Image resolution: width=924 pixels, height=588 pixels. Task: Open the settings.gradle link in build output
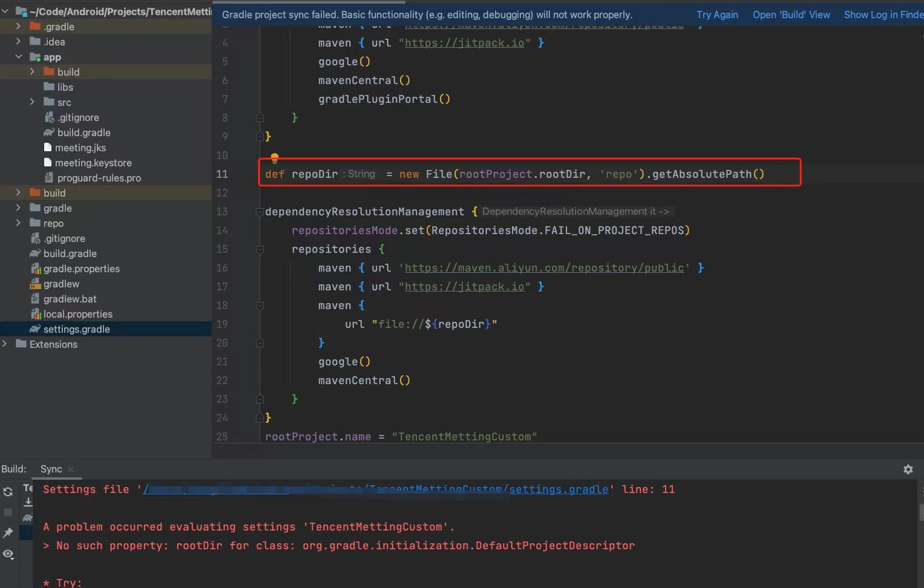coord(559,489)
